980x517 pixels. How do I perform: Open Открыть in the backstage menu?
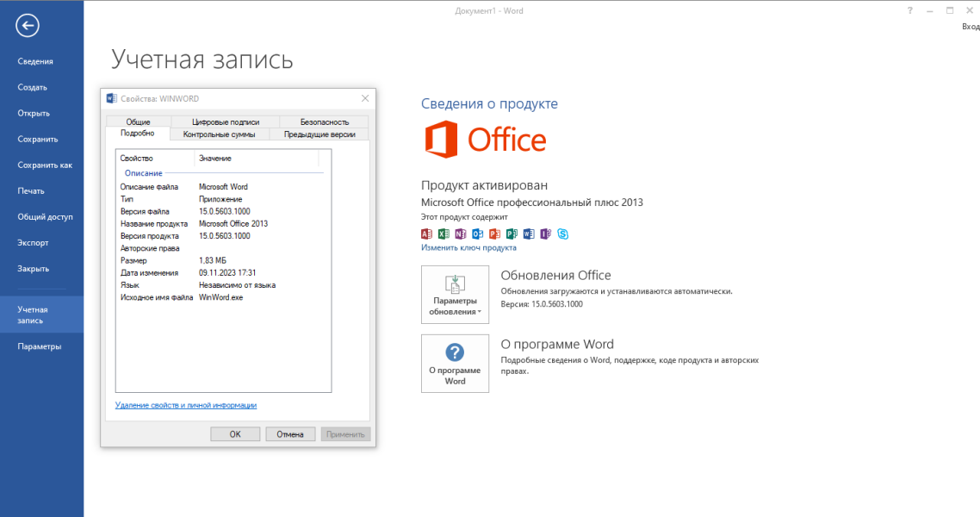pos(42,113)
